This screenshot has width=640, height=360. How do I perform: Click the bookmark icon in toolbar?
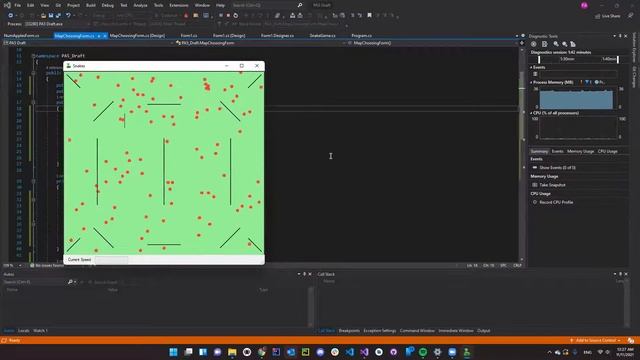coord(369,16)
